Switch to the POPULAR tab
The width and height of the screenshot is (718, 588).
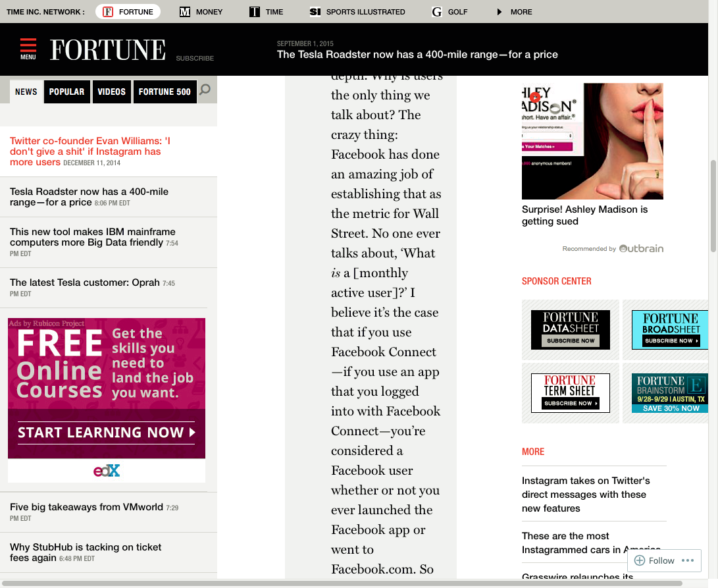[x=67, y=92]
